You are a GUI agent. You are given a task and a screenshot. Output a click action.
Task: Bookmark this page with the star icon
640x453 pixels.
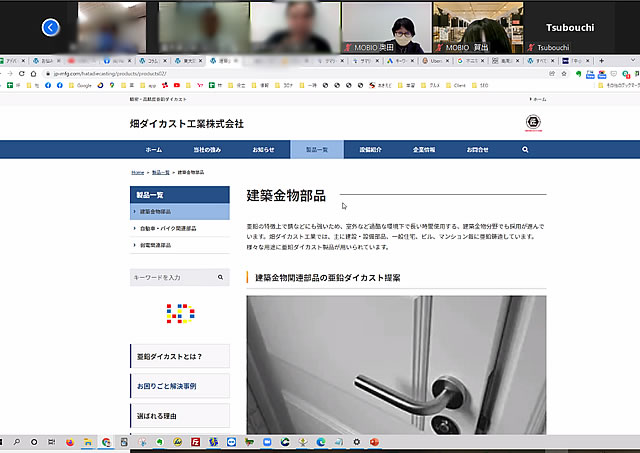click(x=564, y=73)
